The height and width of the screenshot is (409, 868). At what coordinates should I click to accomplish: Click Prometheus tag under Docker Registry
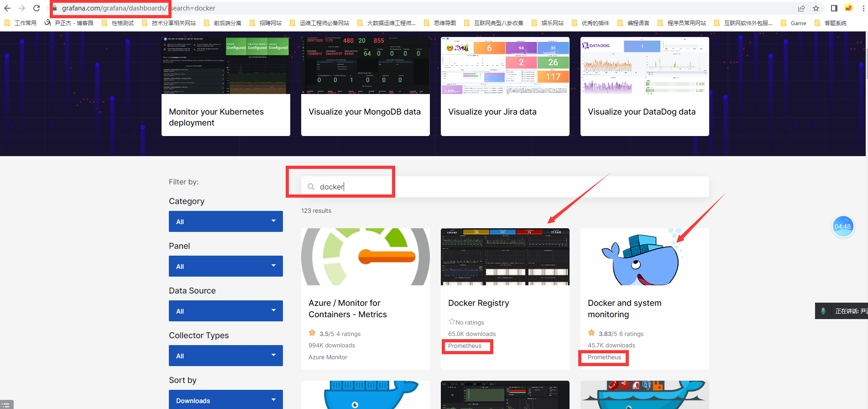pos(465,346)
